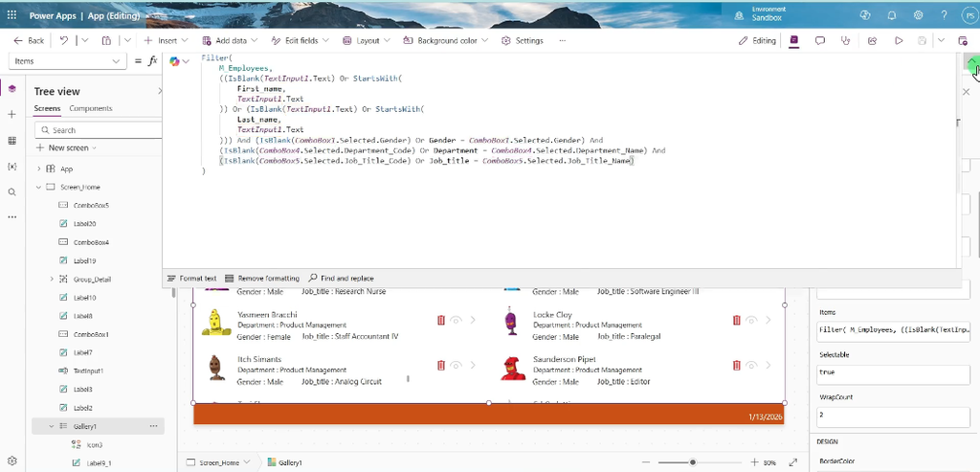This screenshot has height=472, width=980.
Task: Open Screen_Home breadcrumb selector
Action: (218, 462)
